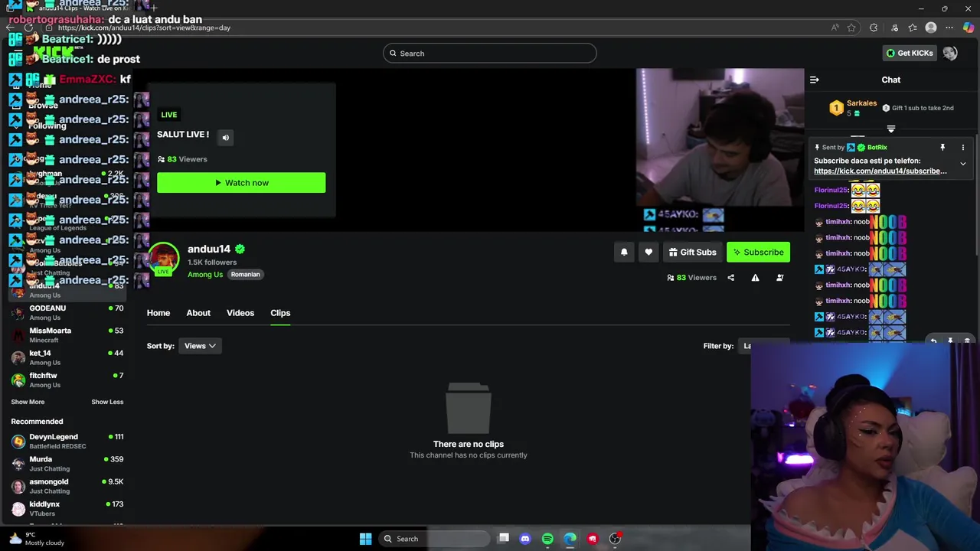The width and height of the screenshot is (980, 551).
Task: Collapse following list with Show Less
Action: pyautogui.click(x=107, y=402)
